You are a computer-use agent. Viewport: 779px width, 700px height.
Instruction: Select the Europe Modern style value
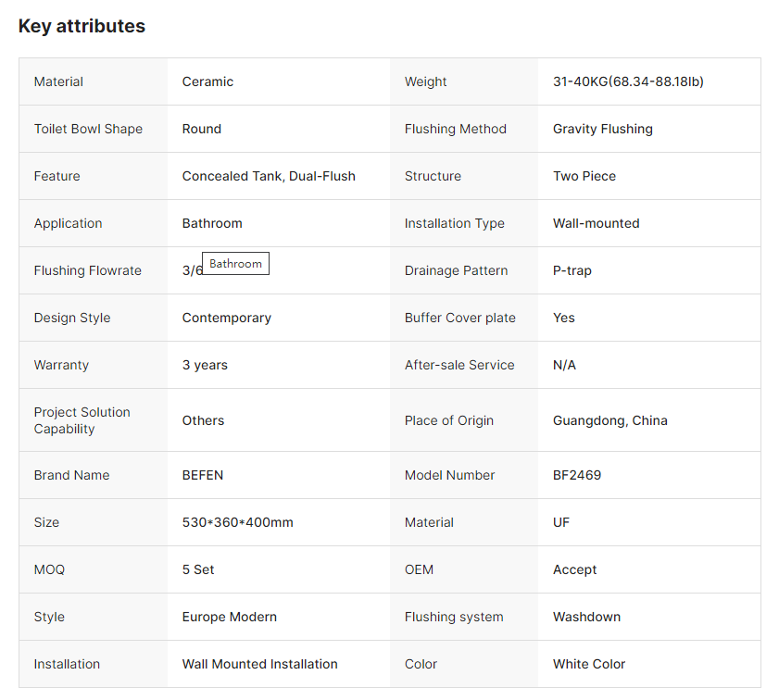click(x=229, y=617)
